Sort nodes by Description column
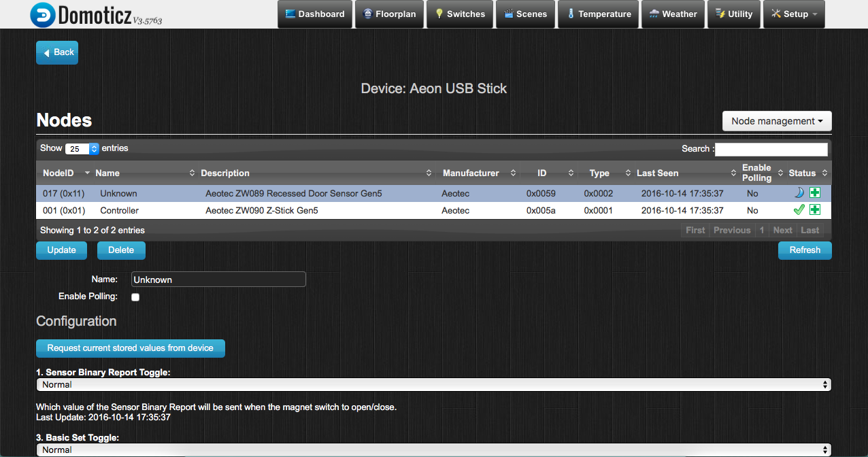 (x=316, y=173)
